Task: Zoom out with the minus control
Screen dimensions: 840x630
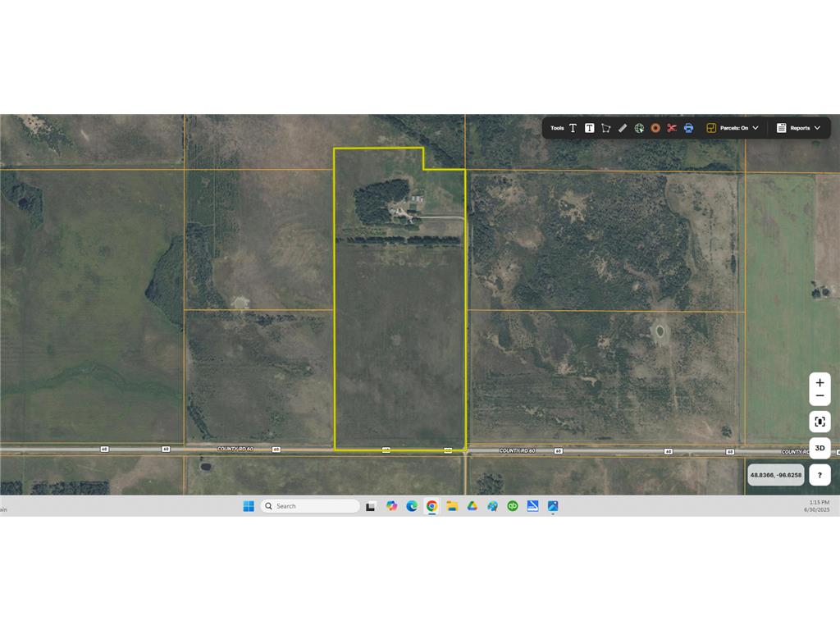Action: pyautogui.click(x=819, y=397)
